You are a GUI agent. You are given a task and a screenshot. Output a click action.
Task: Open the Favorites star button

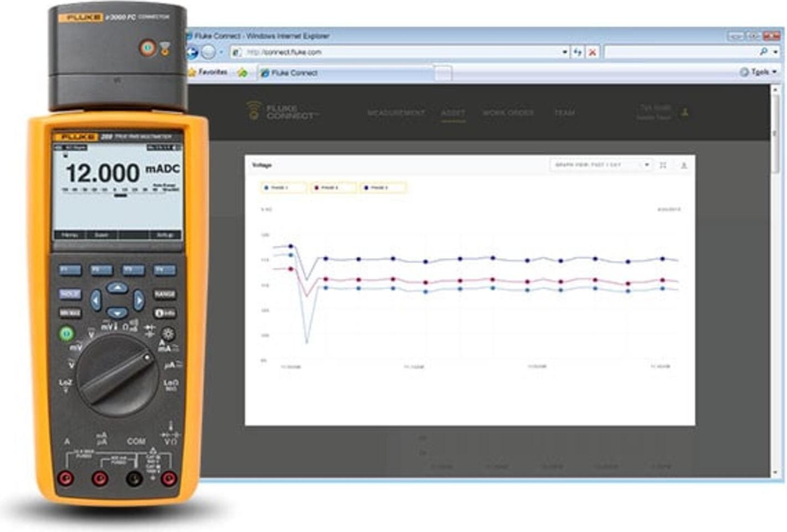[208, 72]
